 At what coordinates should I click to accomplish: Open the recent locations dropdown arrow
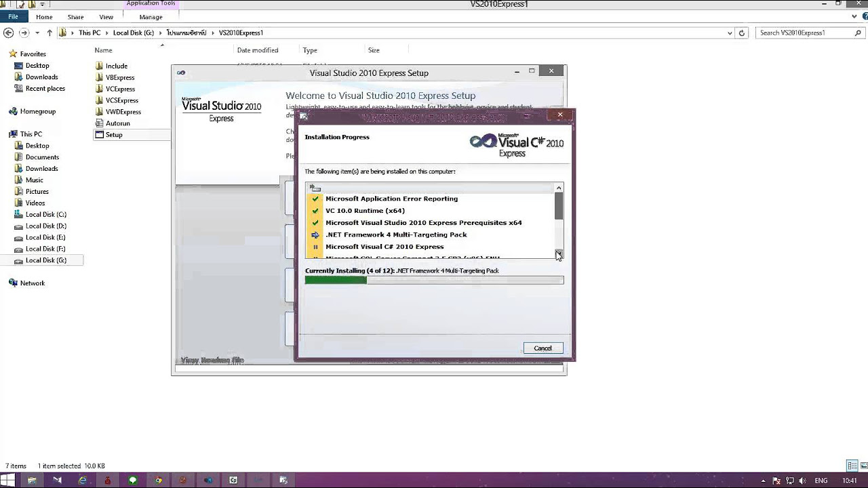coord(37,33)
